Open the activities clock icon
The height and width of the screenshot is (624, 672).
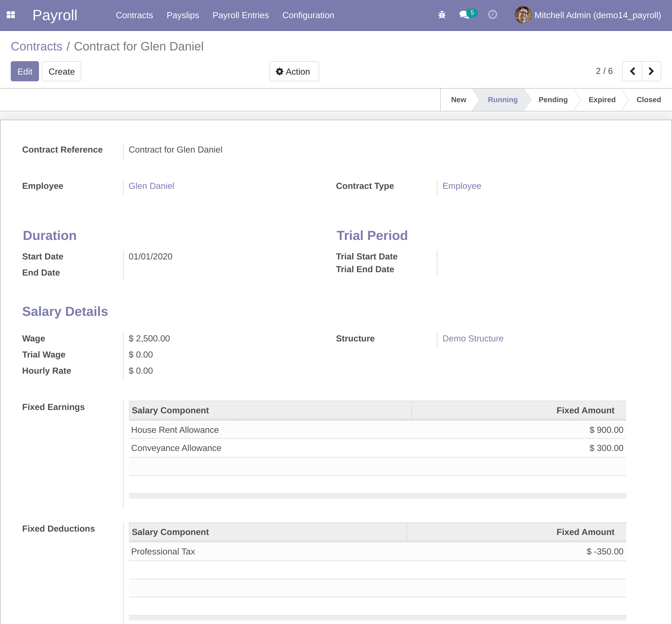[492, 15]
